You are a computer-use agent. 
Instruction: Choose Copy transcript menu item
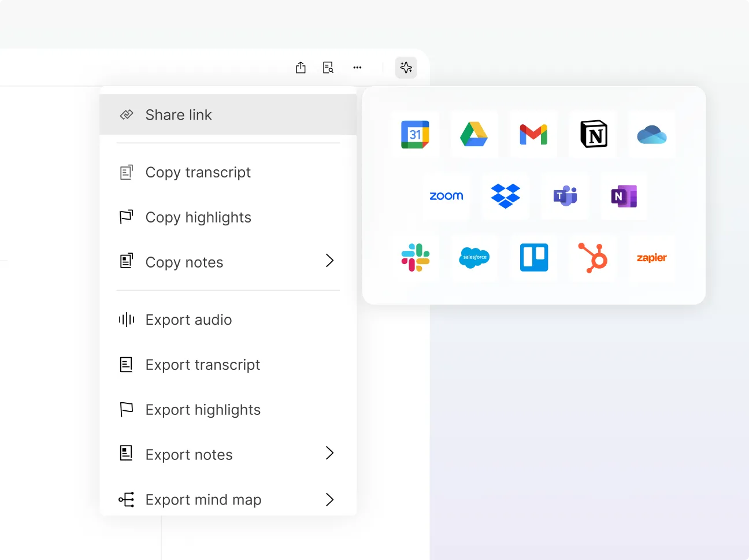(x=198, y=172)
